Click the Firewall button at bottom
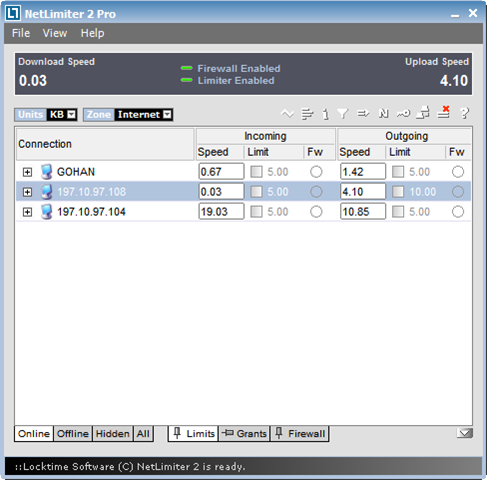The height and width of the screenshot is (480, 487). [300, 434]
